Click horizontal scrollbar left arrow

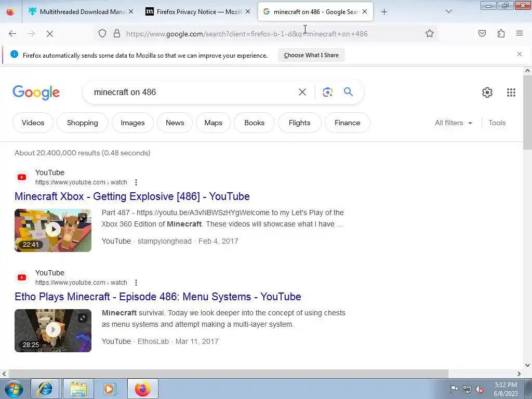4,374
